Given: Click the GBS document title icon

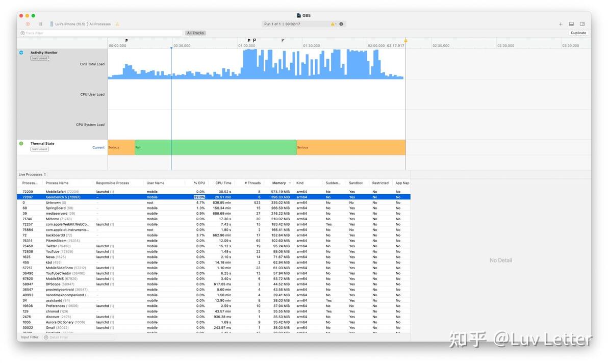Looking at the screenshot, I should coord(298,15).
